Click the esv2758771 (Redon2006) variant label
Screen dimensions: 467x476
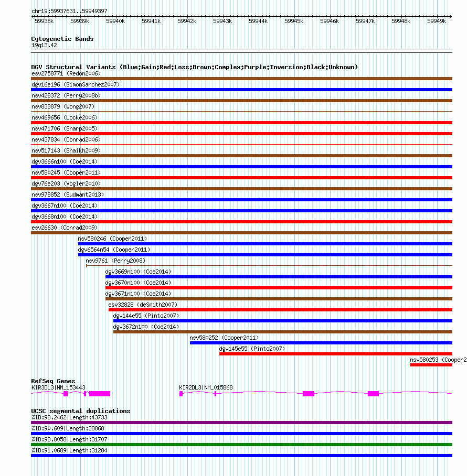[66, 73]
